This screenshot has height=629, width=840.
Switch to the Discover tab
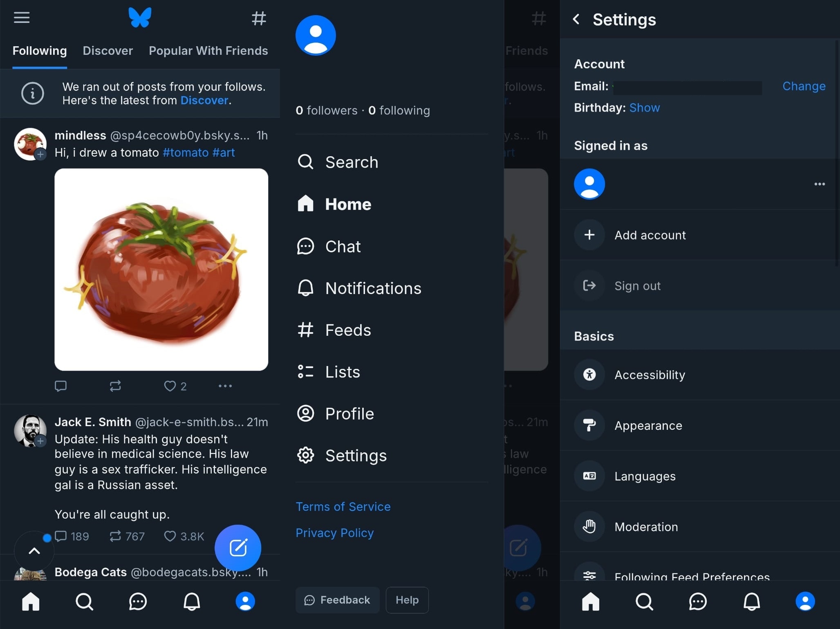pos(108,51)
